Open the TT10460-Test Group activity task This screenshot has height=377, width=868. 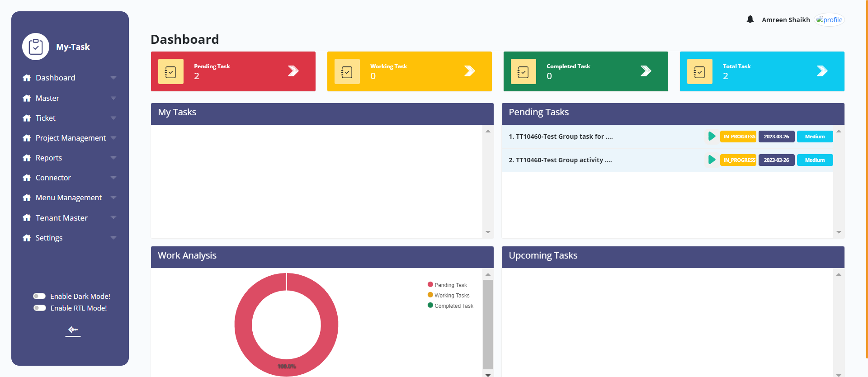pyautogui.click(x=560, y=160)
